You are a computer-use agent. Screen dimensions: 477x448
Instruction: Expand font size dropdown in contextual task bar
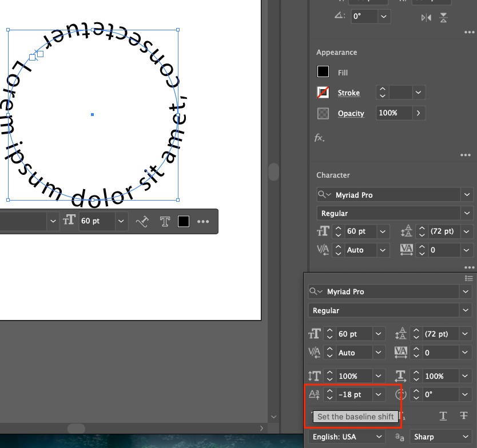coord(121,221)
